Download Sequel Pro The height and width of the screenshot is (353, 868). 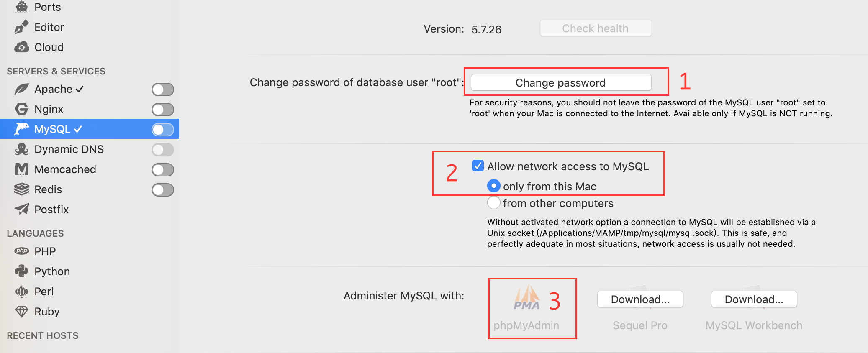(640, 299)
